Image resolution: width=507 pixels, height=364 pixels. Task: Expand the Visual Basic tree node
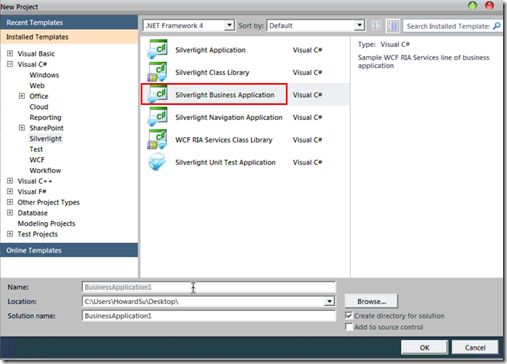[x=10, y=53]
